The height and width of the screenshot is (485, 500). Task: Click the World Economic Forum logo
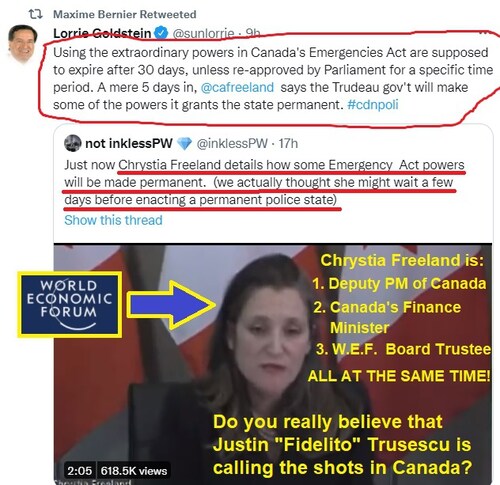pyautogui.click(x=70, y=305)
